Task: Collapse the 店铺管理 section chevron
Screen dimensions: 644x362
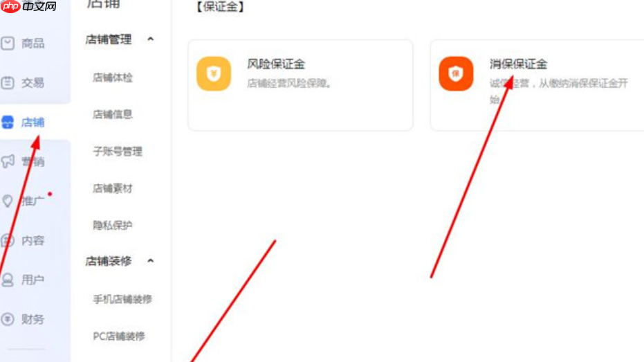Action: pos(150,39)
